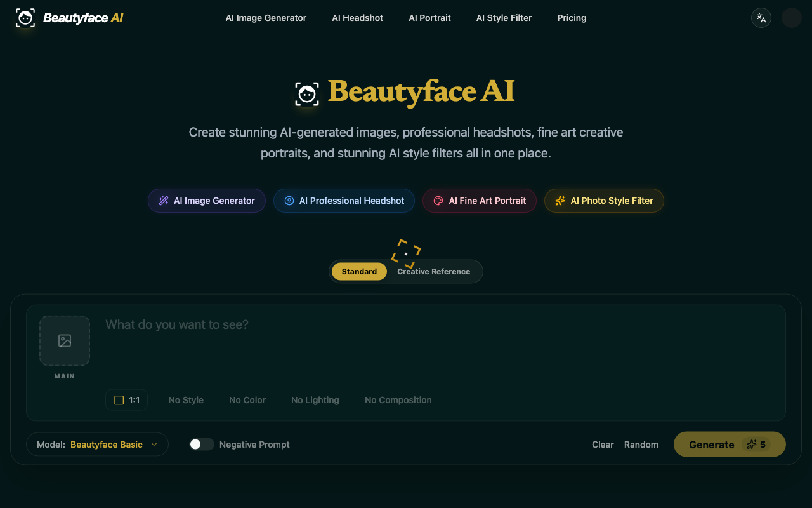Go to AI Portrait page
Screen dimensions: 812x508
(x=429, y=18)
